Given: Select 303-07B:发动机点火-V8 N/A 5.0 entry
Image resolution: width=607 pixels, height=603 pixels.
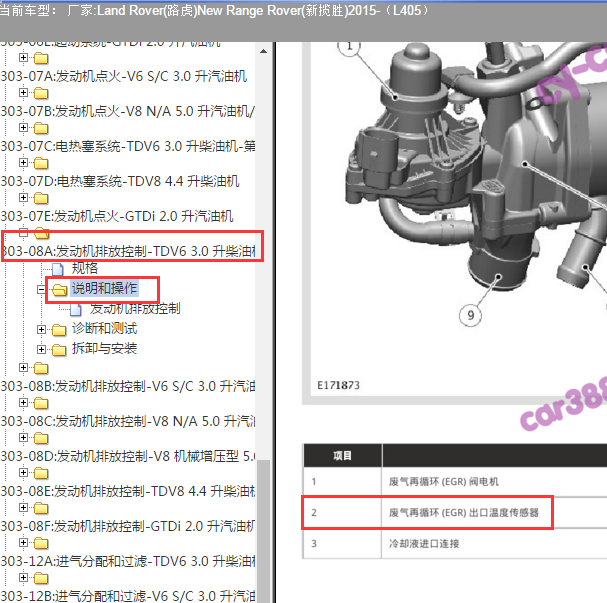Looking at the screenshot, I should pyautogui.click(x=127, y=111).
